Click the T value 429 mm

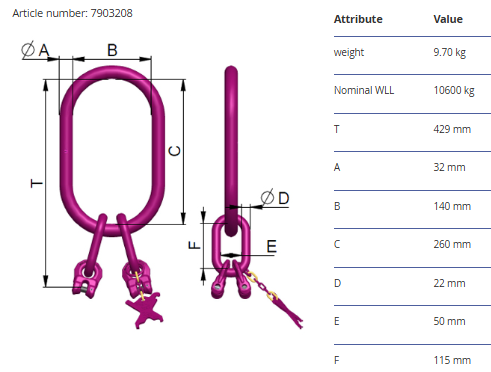(x=452, y=129)
